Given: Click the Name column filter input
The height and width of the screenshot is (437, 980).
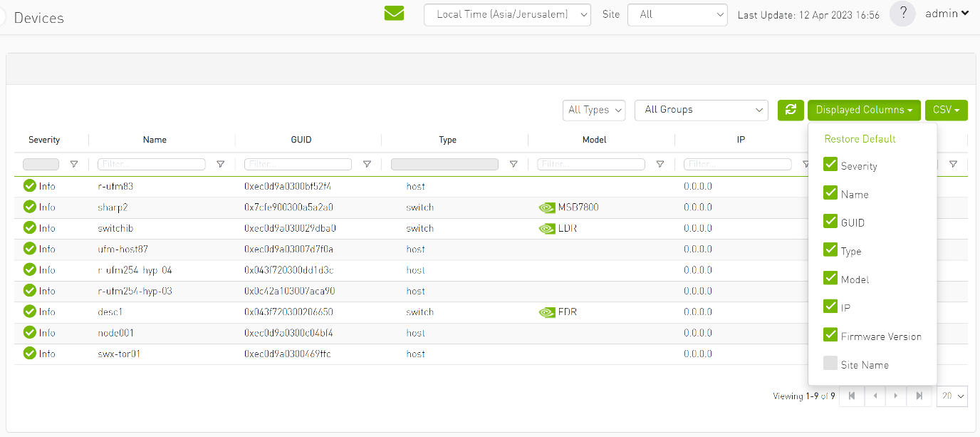Looking at the screenshot, I should [x=152, y=164].
